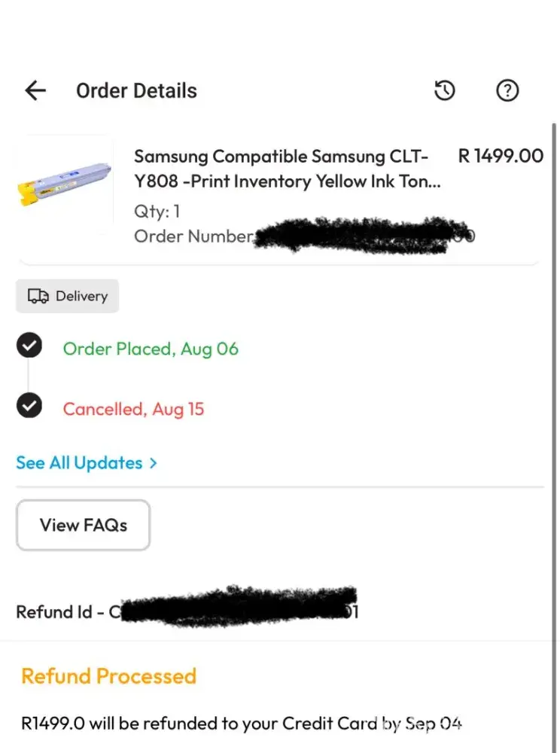Open the yellow toner product thumbnail
560x753 pixels.
pyautogui.click(x=65, y=185)
